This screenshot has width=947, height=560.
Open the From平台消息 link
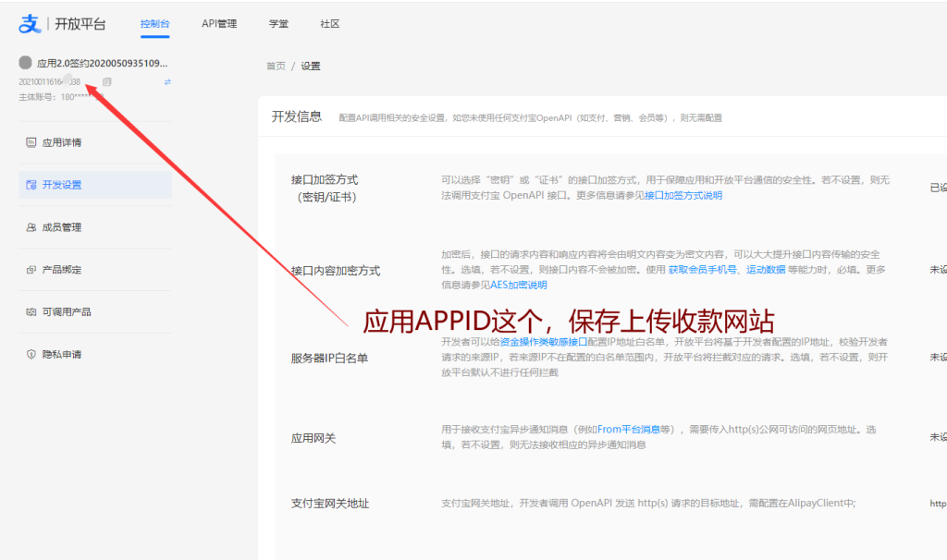tap(629, 430)
